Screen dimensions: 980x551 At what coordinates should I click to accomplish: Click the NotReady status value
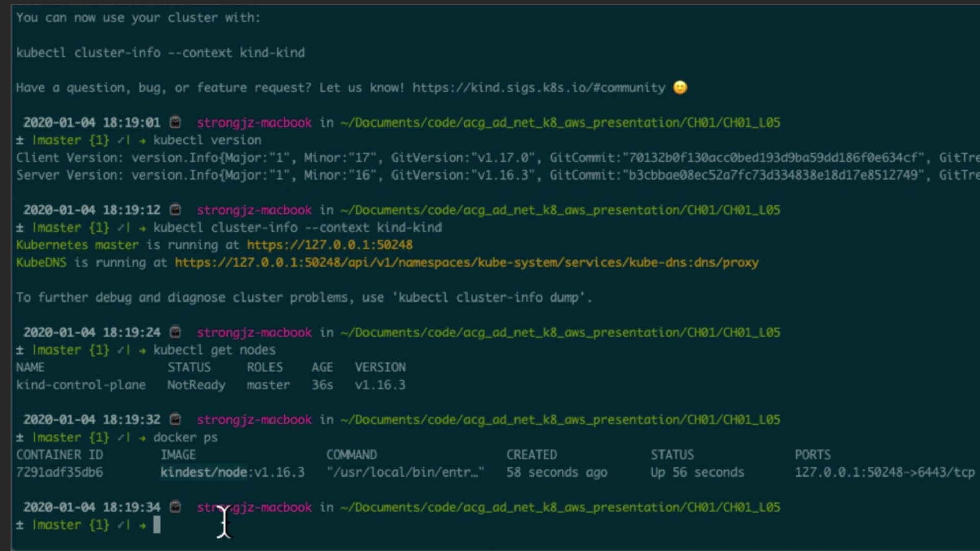[x=196, y=385]
